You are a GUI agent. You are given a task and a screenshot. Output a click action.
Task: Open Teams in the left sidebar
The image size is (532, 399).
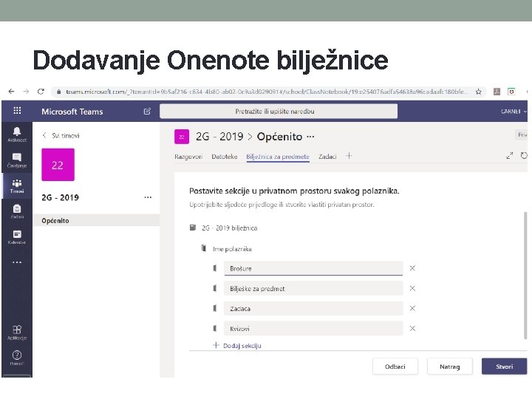point(17,186)
